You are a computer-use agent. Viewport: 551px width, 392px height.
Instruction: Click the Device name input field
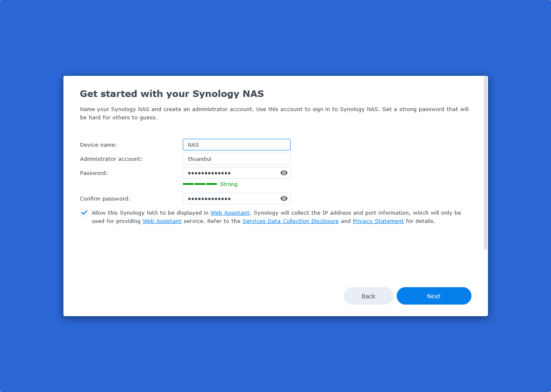coord(236,145)
